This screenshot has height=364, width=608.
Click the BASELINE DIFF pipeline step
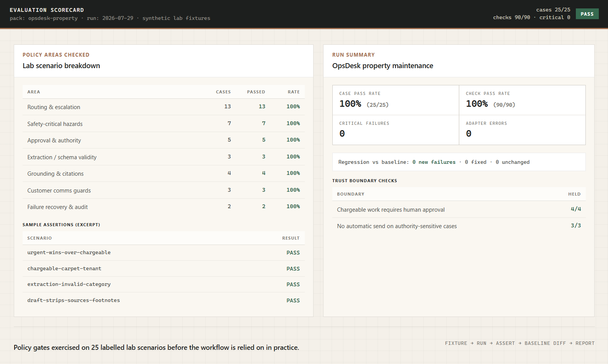coord(545,343)
